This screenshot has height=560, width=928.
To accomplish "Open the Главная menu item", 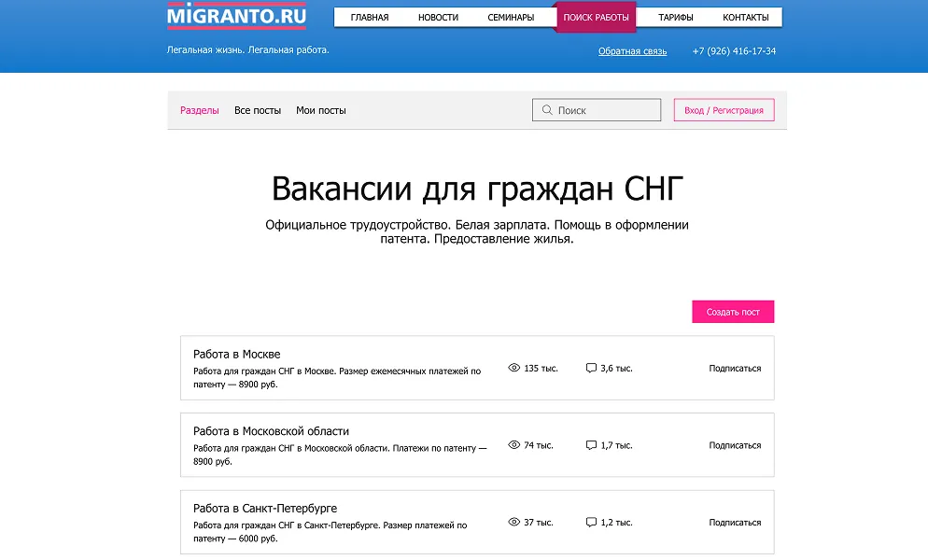I will [370, 18].
